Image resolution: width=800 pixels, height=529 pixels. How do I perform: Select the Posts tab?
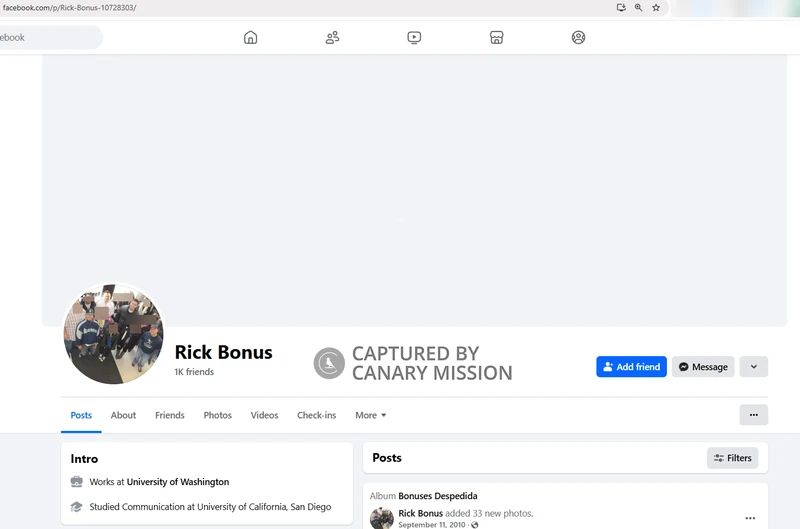(x=81, y=415)
